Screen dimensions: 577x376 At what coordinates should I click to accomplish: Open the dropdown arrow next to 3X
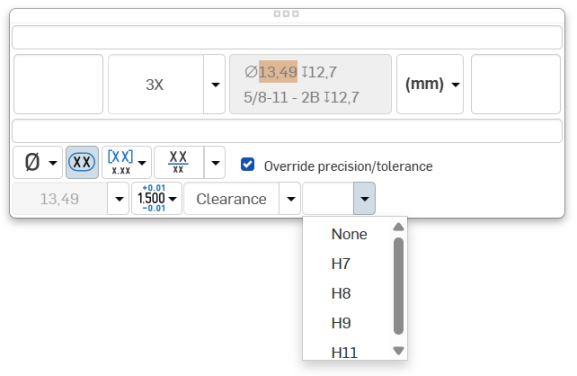click(x=215, y=85)
